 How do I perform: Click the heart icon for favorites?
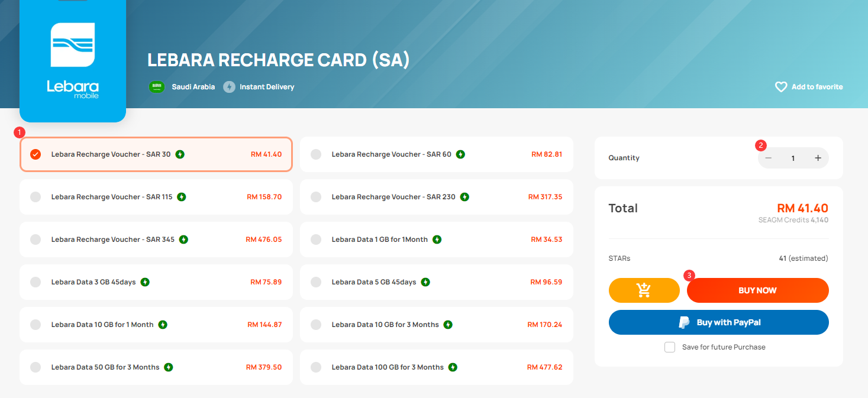[781, 87]
